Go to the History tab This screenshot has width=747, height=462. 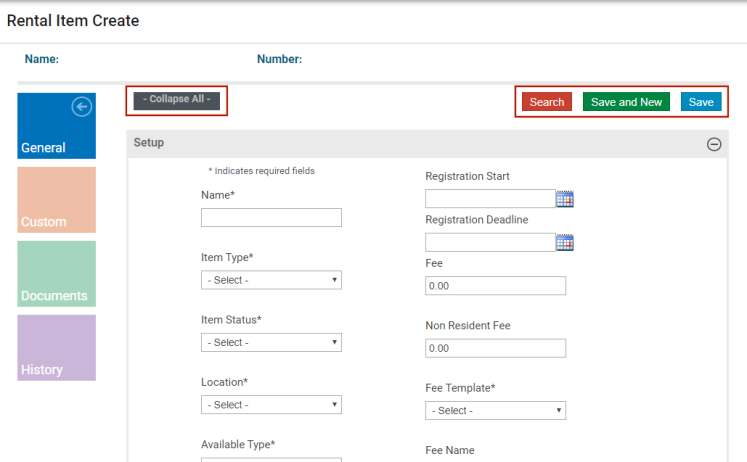coord(56,348)
